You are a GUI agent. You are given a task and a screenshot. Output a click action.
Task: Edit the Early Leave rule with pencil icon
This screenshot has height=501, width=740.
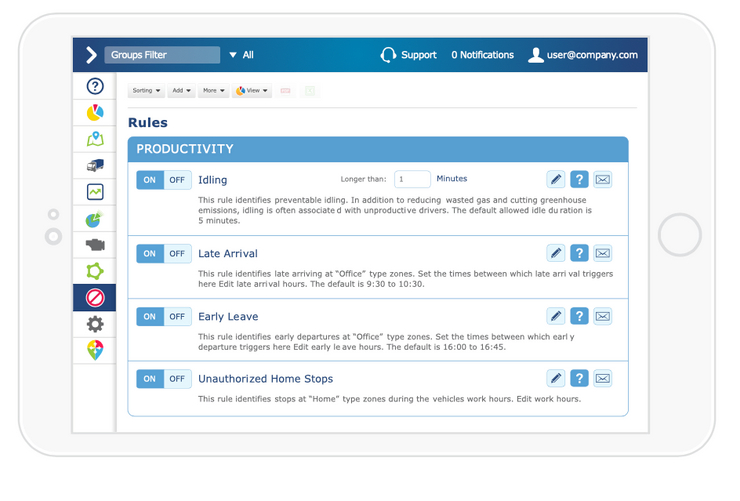click(555, 316)
